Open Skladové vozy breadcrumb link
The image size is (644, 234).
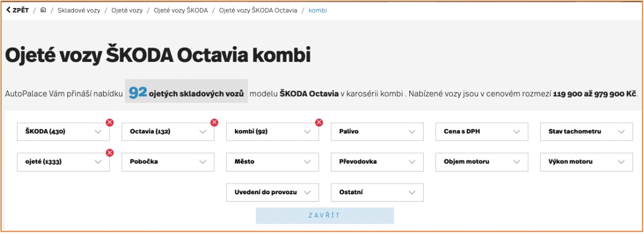point(79,10)
